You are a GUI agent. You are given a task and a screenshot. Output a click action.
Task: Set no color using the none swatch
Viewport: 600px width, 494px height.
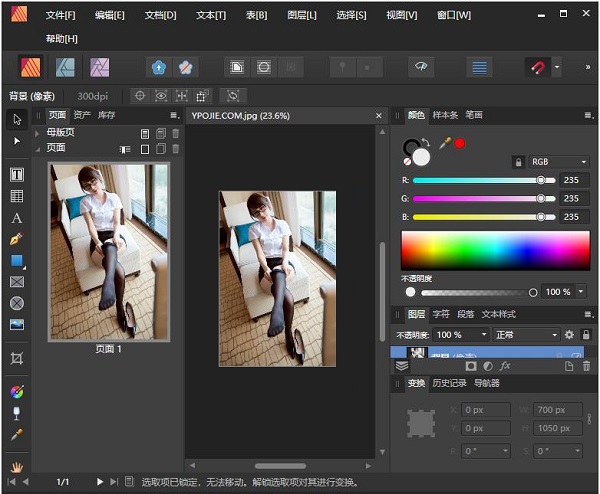408,162
